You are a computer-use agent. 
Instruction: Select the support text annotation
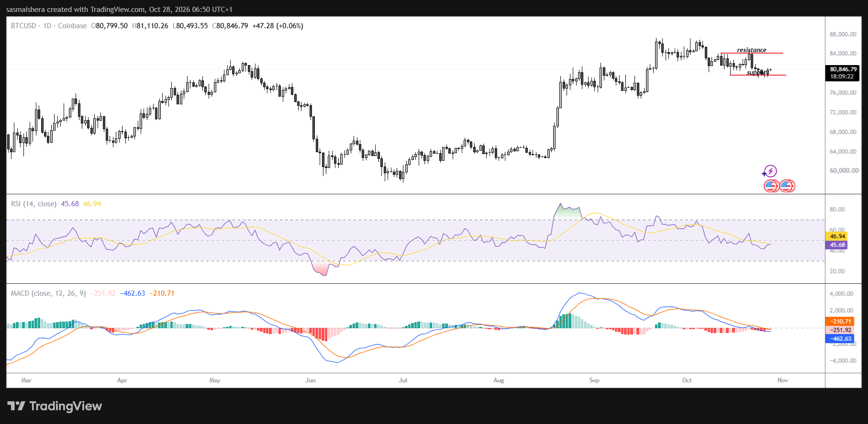[758, 73]
